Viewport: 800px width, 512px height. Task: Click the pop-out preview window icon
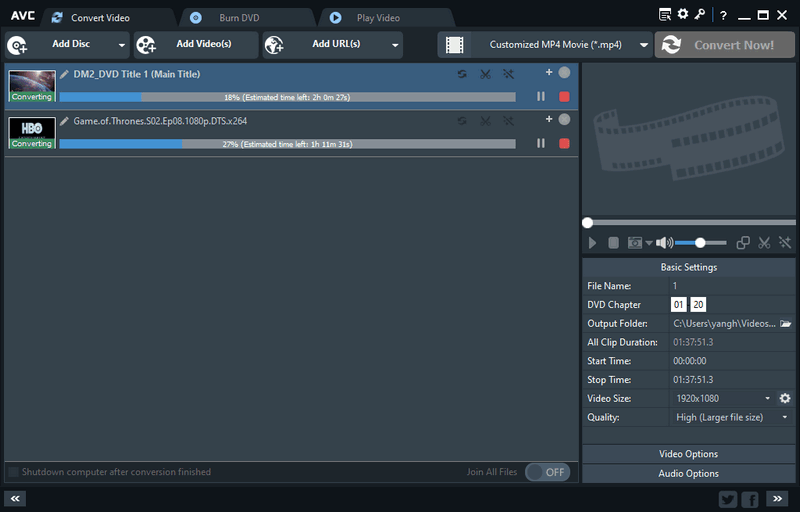(743, 243)
